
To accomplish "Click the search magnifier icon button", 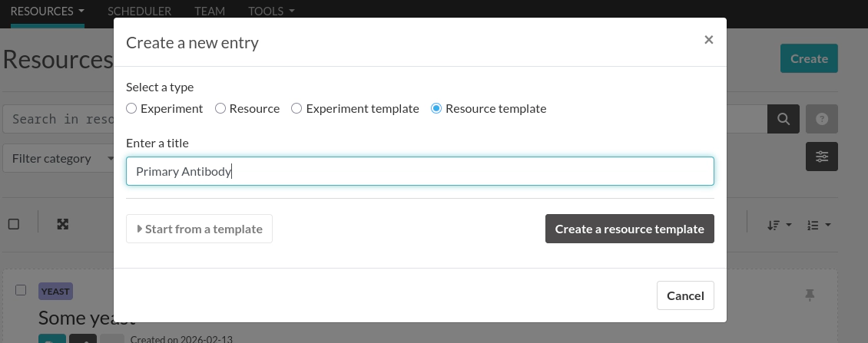I will pyautogui.click(x=784, y=119).
